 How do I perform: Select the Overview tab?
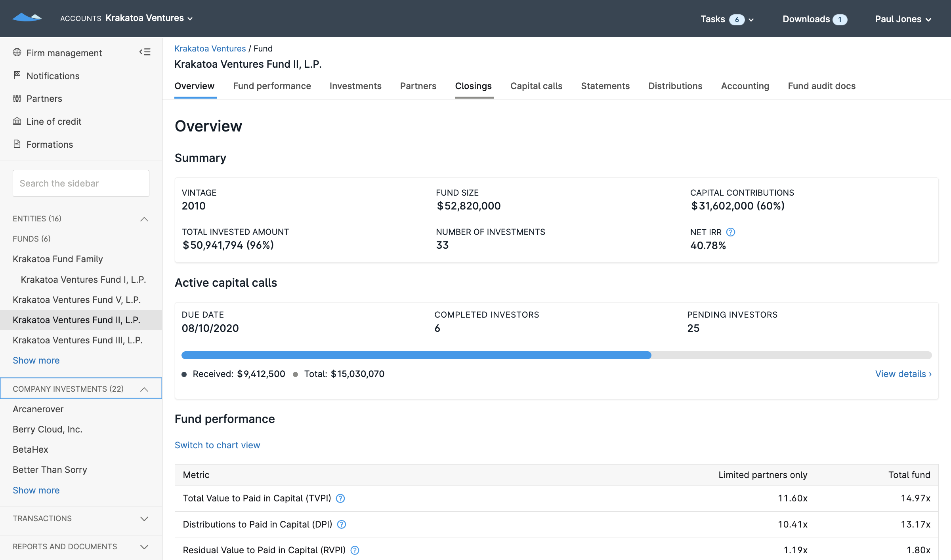(x=195, y=86)
